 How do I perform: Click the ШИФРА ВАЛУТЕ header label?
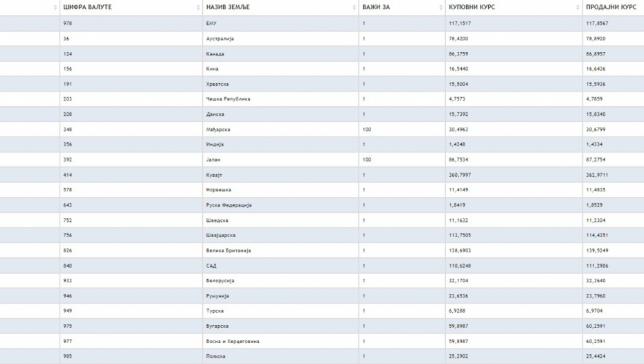pos(87,8)
